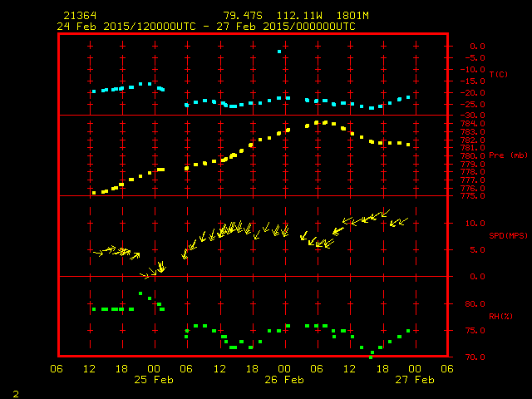This screenshot has height=399, width=532.
Task: Click the start time 24 Feb 2015/120000UTC
Action: pos(126,27)
